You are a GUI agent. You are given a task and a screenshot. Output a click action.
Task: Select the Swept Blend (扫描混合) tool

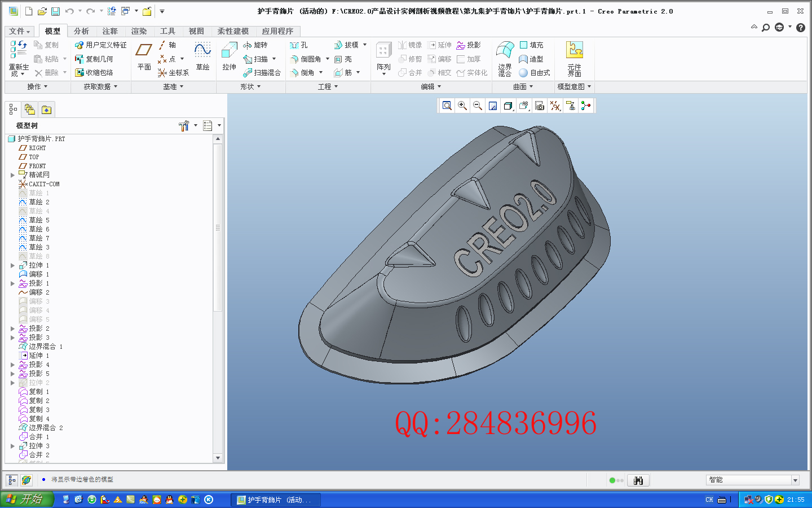click(x=262, y=73)
